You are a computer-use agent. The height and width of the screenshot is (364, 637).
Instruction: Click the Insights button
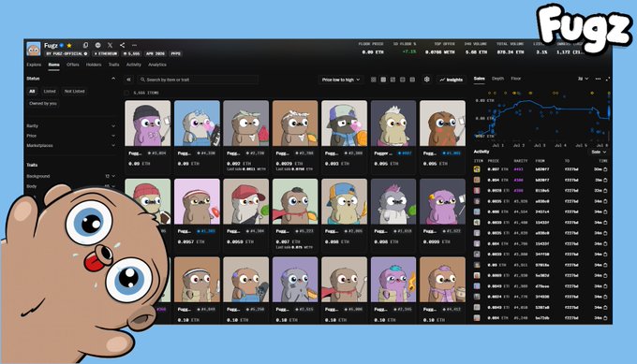coord(452,80)
